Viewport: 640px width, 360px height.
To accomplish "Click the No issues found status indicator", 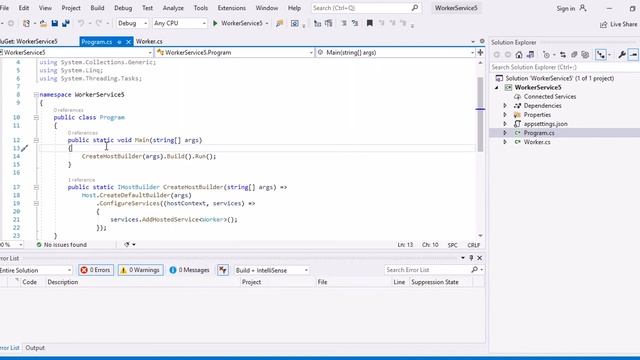I will click(62, 245).
